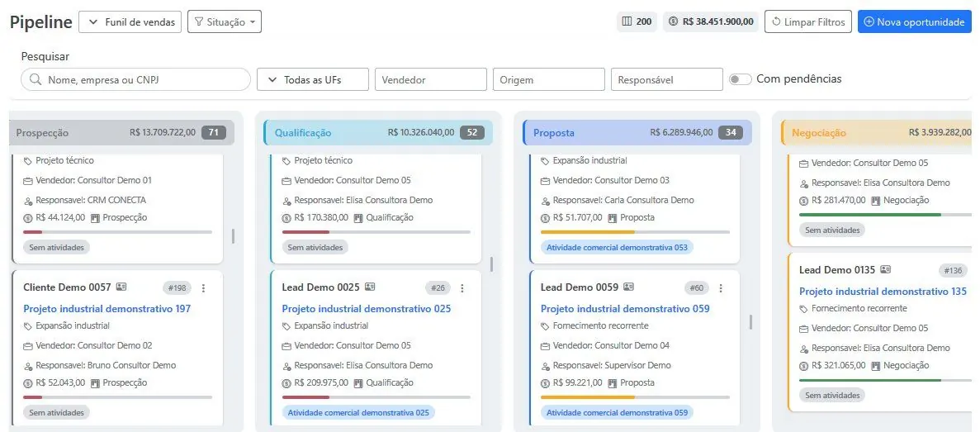The width and height of the screenshot is (980, 432).
Task: Click the #136 id badge
Action: point(953,271)
